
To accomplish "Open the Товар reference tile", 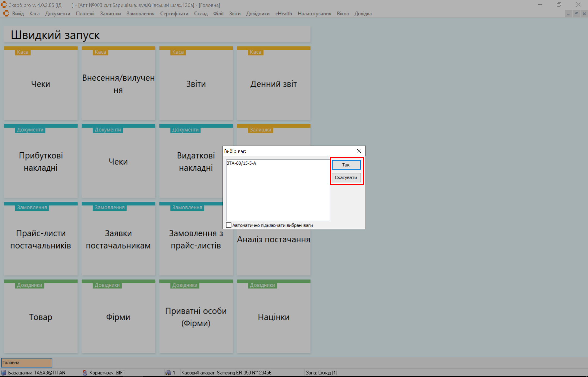I will pyautogui.click(x=41, y=316).
